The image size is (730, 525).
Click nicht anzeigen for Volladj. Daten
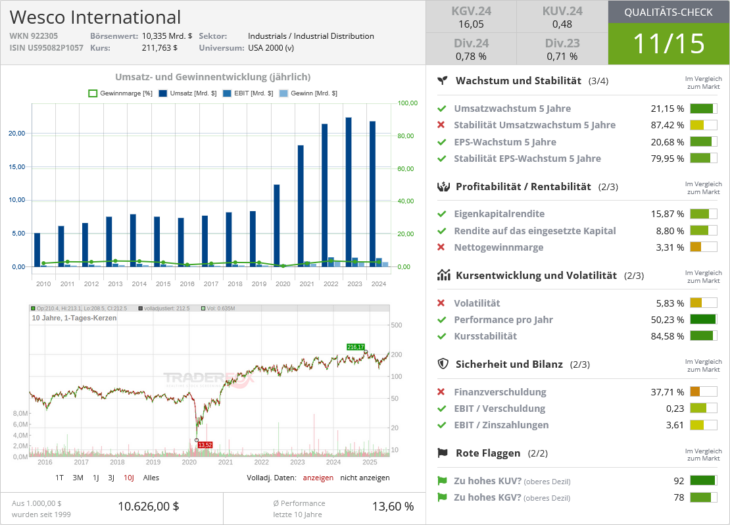tap(365, 478)
